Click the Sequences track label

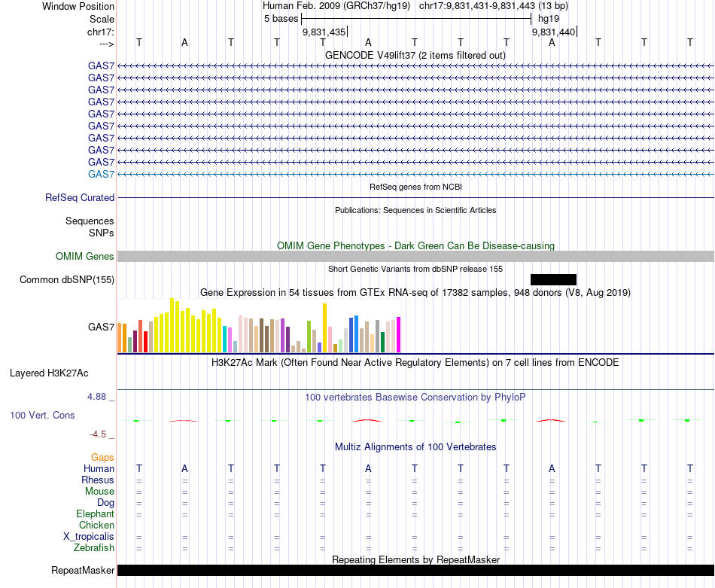tap(90, 221)
